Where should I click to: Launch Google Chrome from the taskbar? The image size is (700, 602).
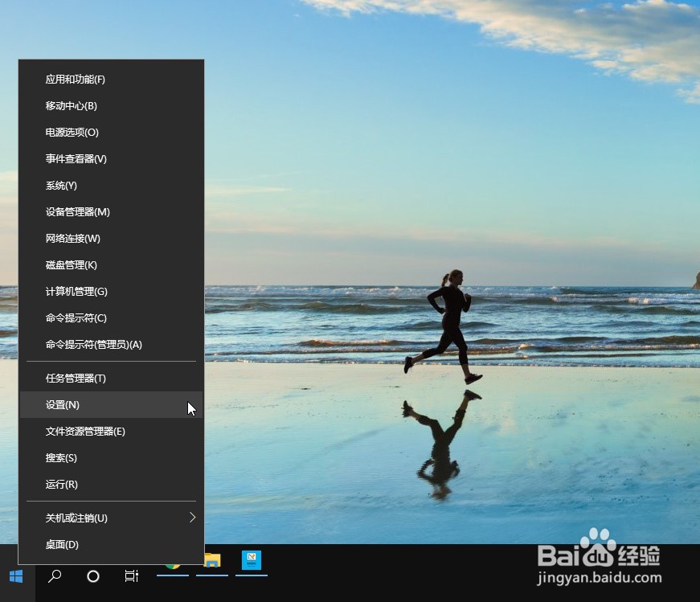tap(171, 577)
